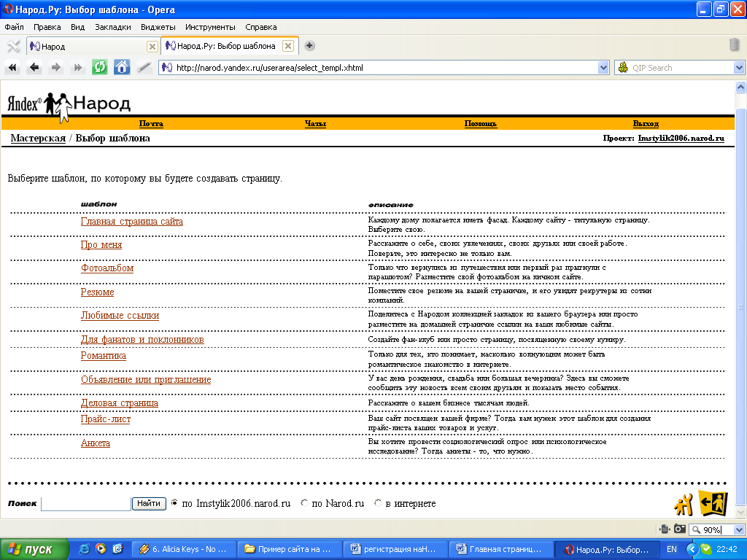Choose the Резюме template
Viewport: 747px width, 560px height.
(x=97, y=292)
